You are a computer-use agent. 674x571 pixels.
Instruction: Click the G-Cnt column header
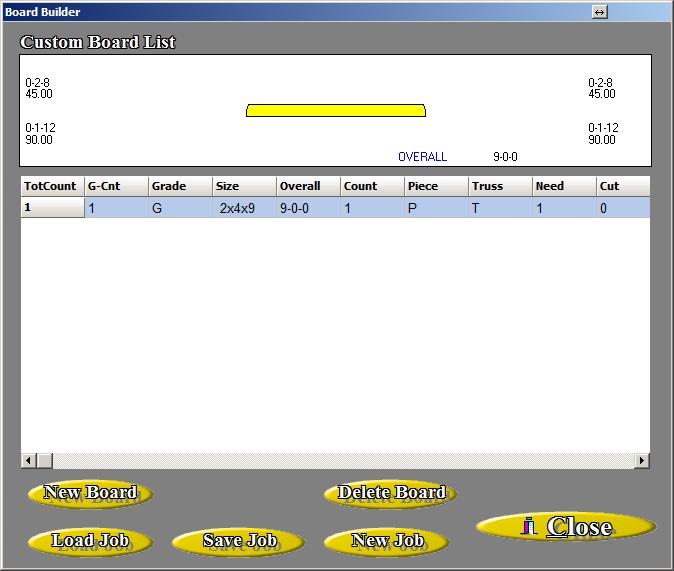[x=116, y=186]
